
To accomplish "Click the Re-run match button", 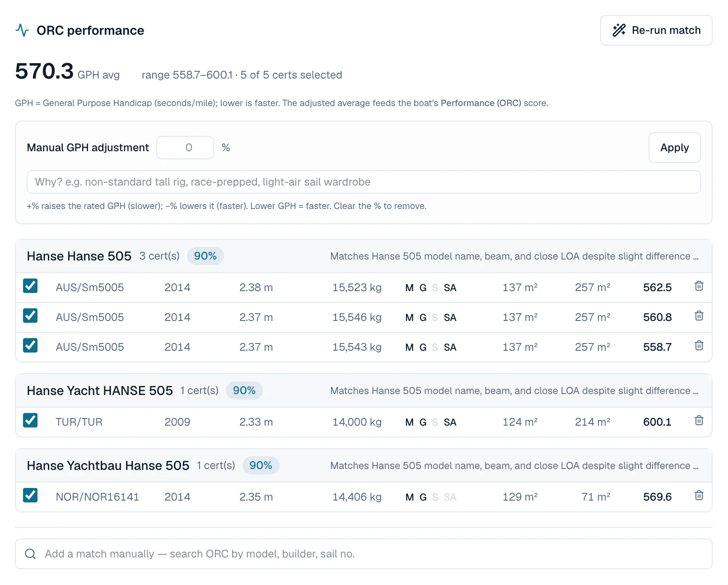I will click(x=656, y=30).
